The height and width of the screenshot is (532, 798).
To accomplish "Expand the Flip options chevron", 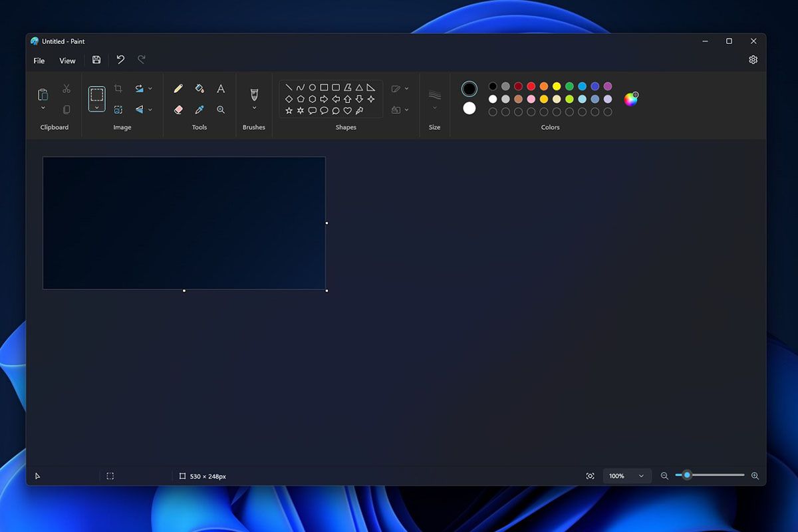I will coord(150,110).
